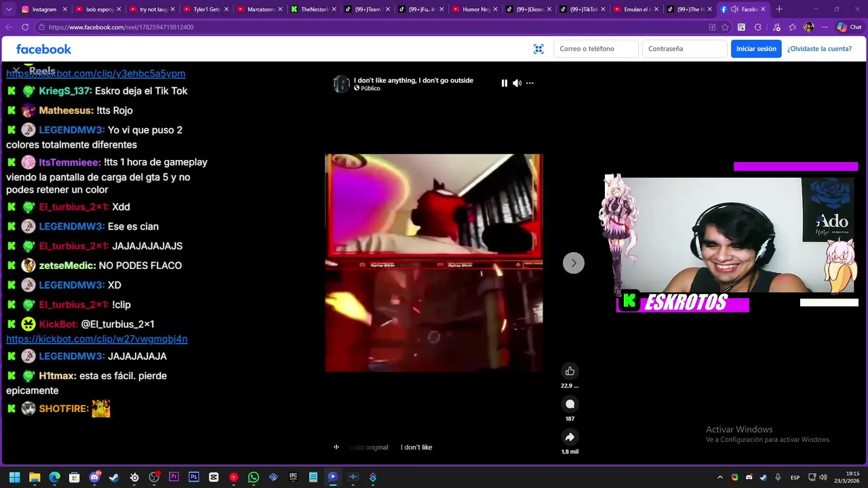
Task: Like the reel with thumbs-up icon
Action: [570, 371]
